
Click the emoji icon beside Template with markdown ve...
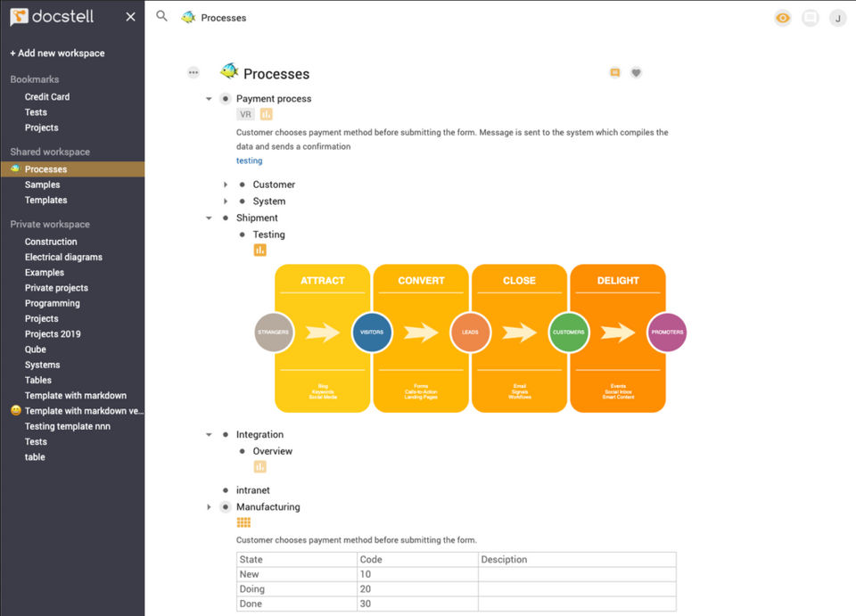(x=16, y=410)
